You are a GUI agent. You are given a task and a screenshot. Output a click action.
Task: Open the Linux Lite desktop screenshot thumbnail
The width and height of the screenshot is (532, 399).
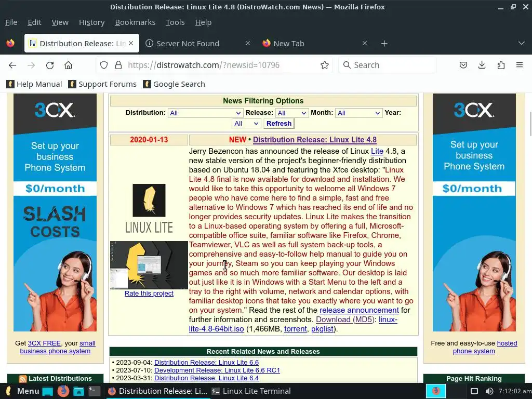[149, 265]
